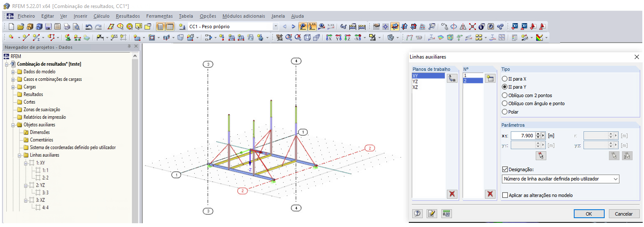Click the red X delete icon under Nº list
This screenshot has height=227, width=644.
point(490,194)
